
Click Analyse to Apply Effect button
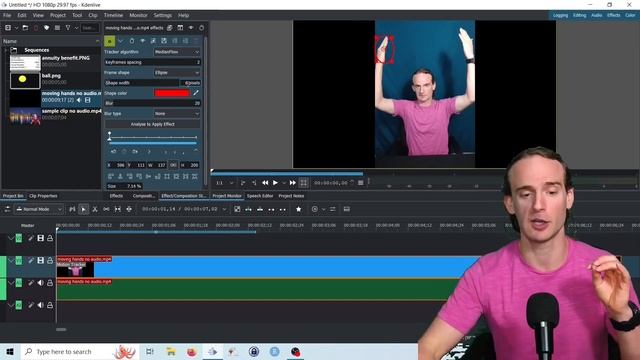coord(152,124)
